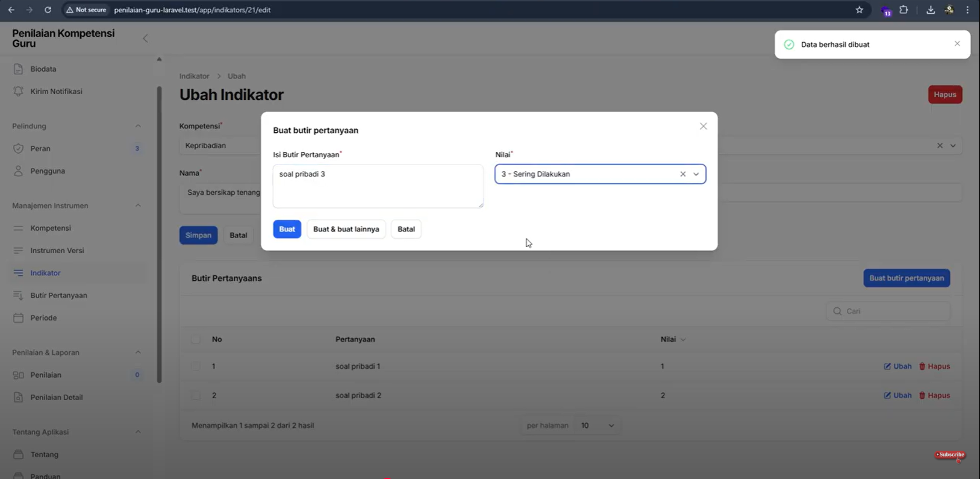Viewport: 980px width, 479px height.
Task: Open Instrumen Versi menu item
Action: [x=57, y=251]
